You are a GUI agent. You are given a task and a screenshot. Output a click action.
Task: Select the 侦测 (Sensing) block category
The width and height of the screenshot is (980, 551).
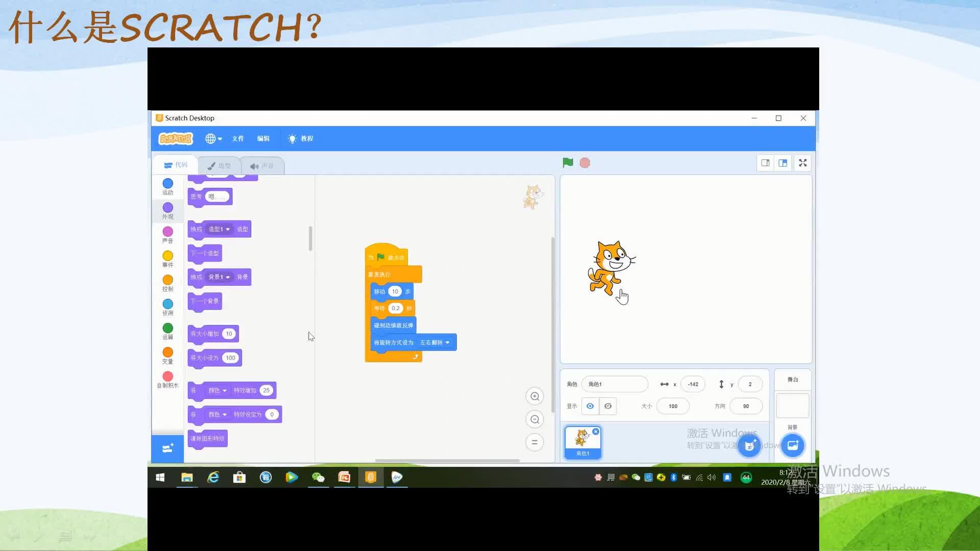click(167, 307)
